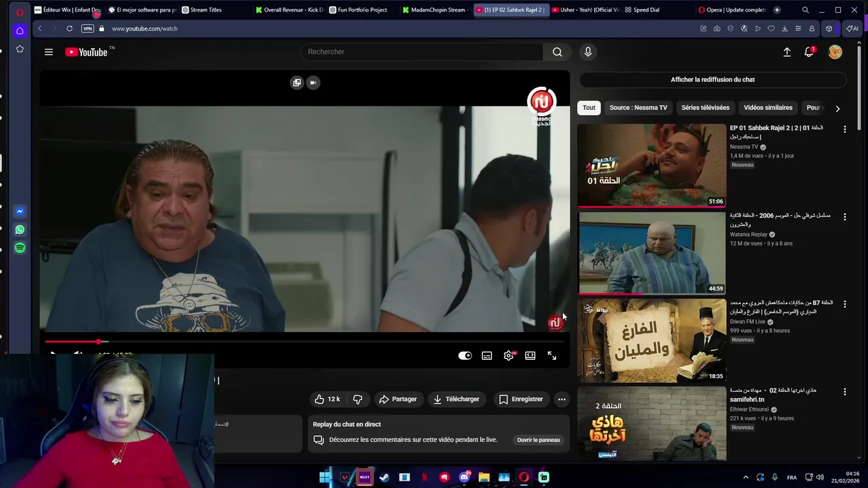Toggle the Opera VPN badge

[x=87, y=28]
